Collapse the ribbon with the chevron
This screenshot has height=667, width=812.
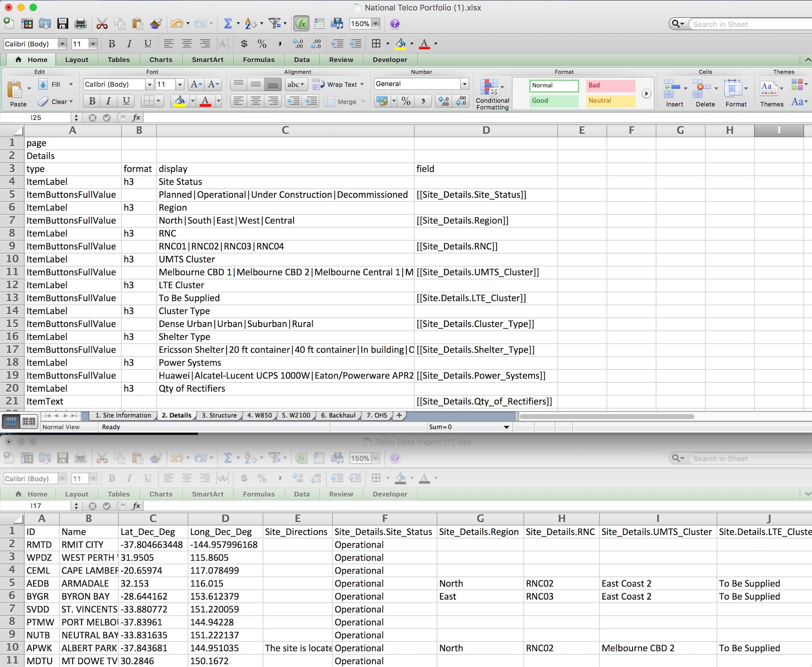click(x=808, y=60)
